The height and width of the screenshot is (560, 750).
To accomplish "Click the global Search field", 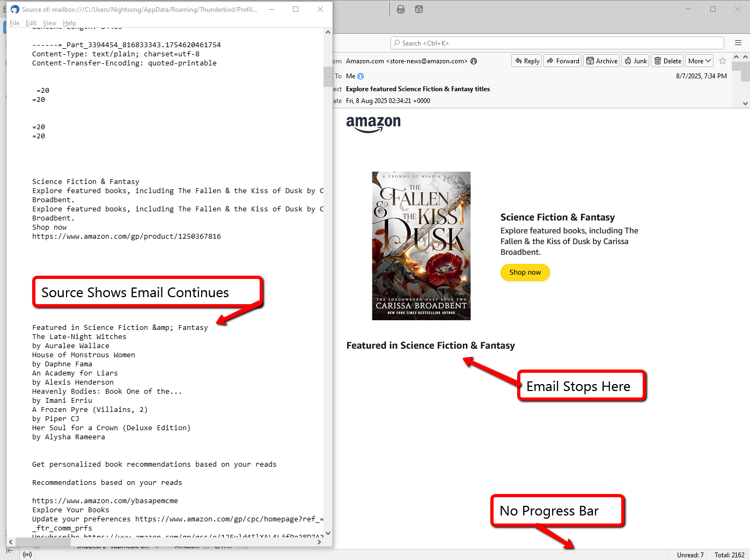I will [x=558, y=43].
